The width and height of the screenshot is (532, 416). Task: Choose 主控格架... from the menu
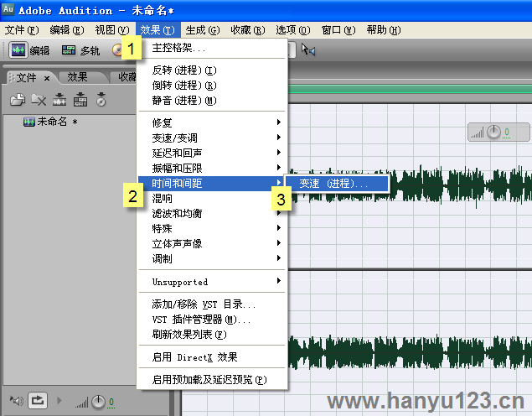pyautogui.click(x=213, y=48)
